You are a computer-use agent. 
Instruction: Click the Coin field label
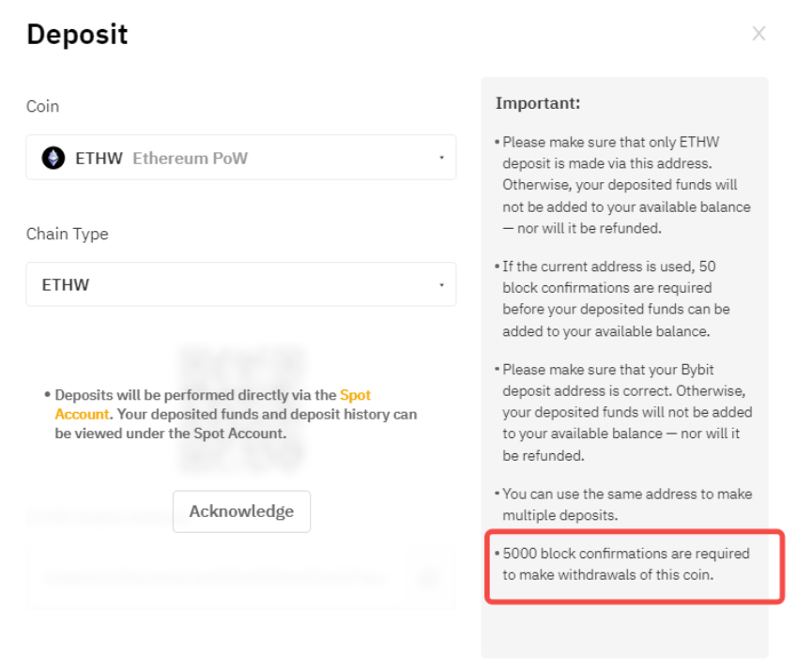[42, 106]
